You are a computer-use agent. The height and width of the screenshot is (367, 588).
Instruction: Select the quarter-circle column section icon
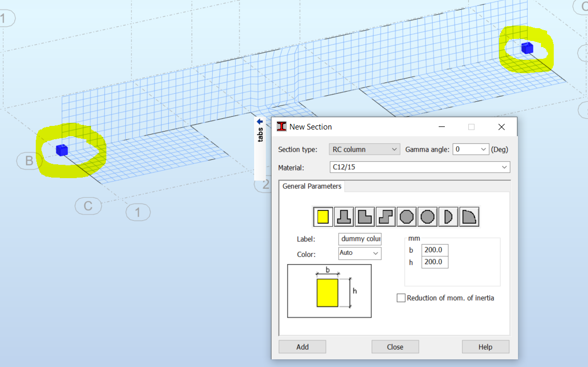click(469, 216)
